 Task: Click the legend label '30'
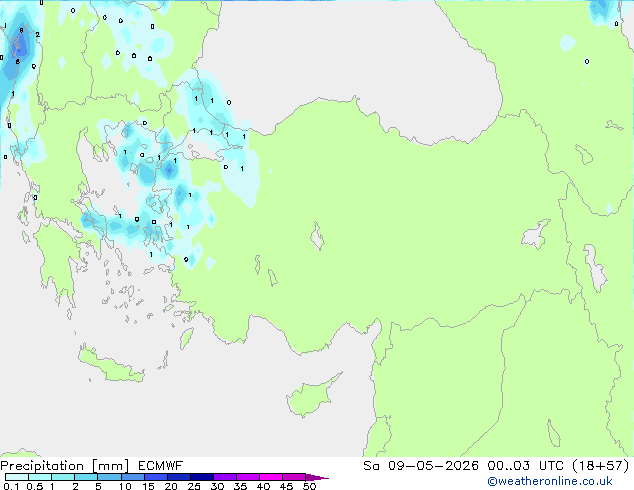coord(217,486)
